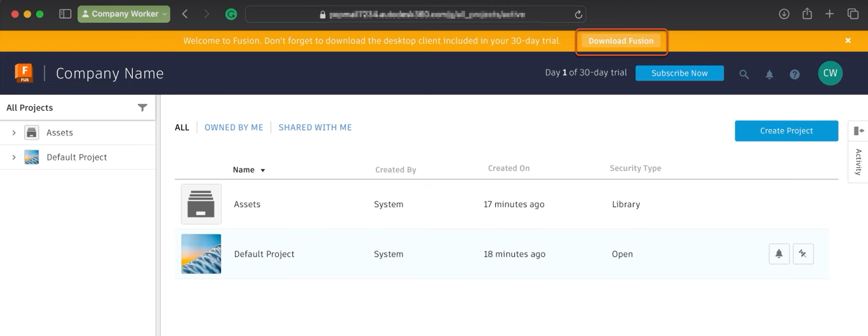Open the help question mark icon
The width and height of the screenshot is (868, 336).
point(794,74)
